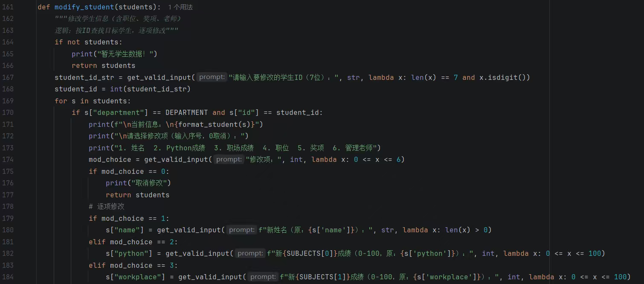Click the prompt: inlay hint on line 174
The height and width of the screenshot is (284, 644).
(229, 160)
